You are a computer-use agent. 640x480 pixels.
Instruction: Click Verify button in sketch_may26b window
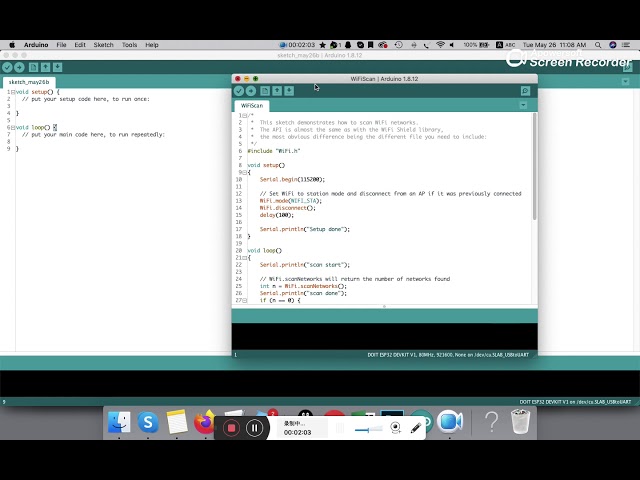(x=7, y=68)
